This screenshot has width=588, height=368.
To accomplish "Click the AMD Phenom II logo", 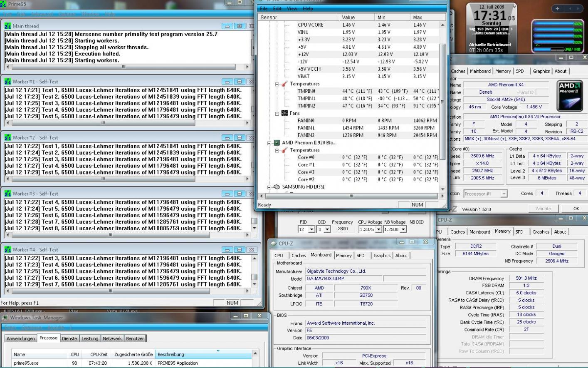I will (x=569, y=97).
